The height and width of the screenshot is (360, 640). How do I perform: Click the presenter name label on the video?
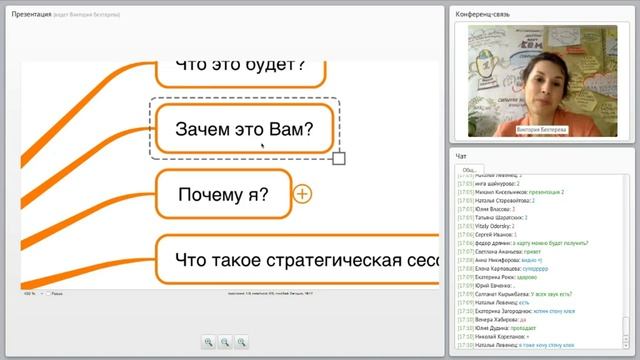(542, 130)
